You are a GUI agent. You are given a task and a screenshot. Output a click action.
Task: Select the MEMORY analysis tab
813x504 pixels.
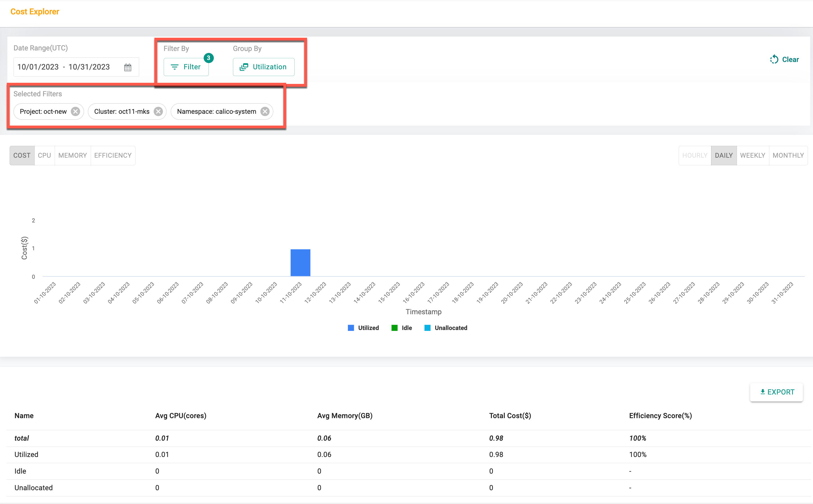point(72,156)
